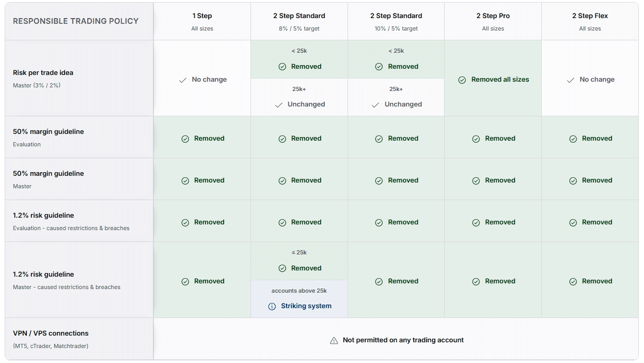
Task: Click checkmark icon for 10% / 5% 25k+ Unchanged
Action: pyautogui.click(x=375, y=105)
